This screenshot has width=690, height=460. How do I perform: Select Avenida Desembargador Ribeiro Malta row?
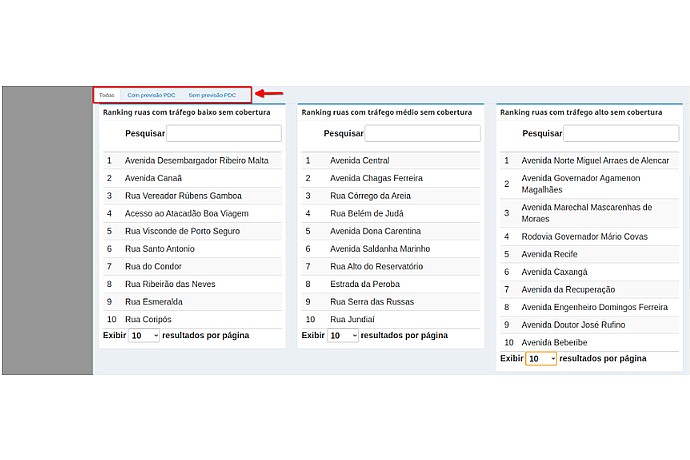192,161
